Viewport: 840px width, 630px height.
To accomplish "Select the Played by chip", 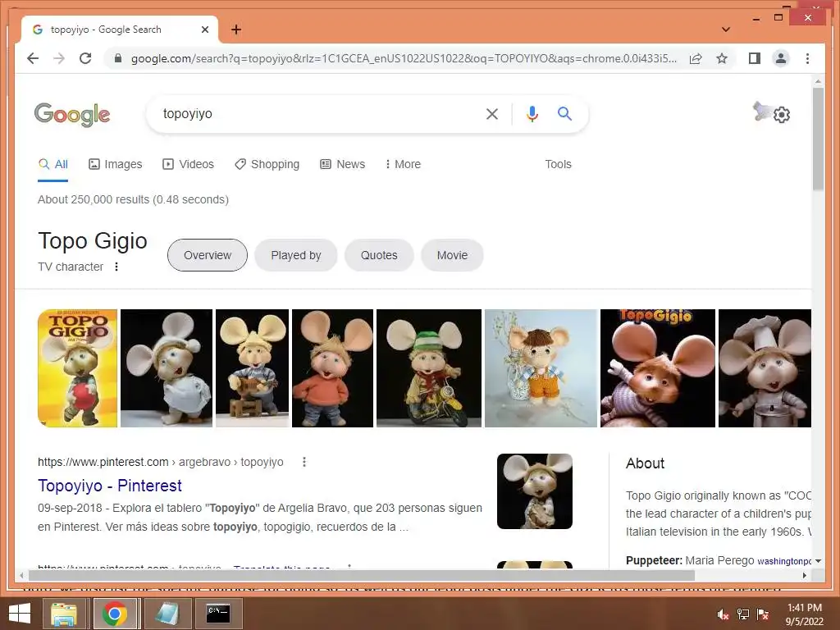I will (x=295, y=255).
